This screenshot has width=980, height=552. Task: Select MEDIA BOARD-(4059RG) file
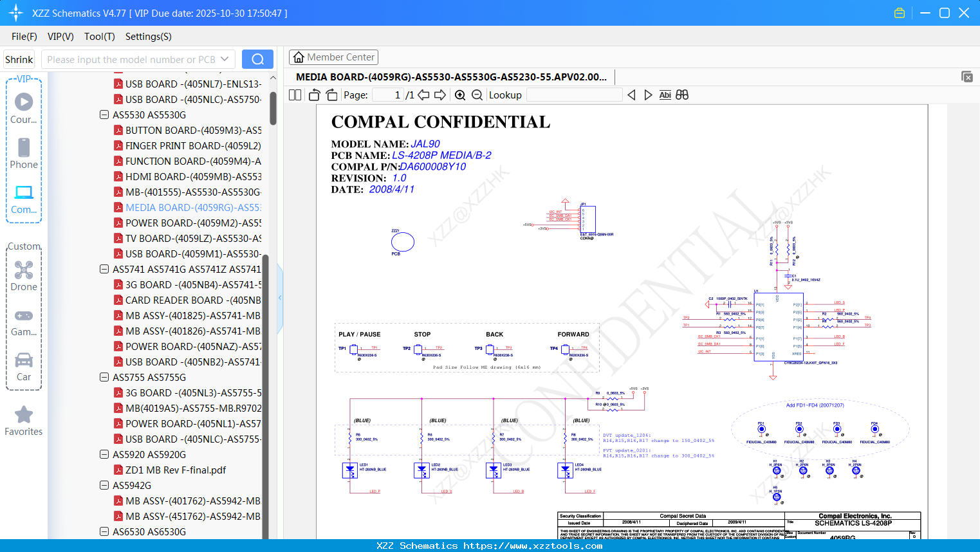click(188, 207)
